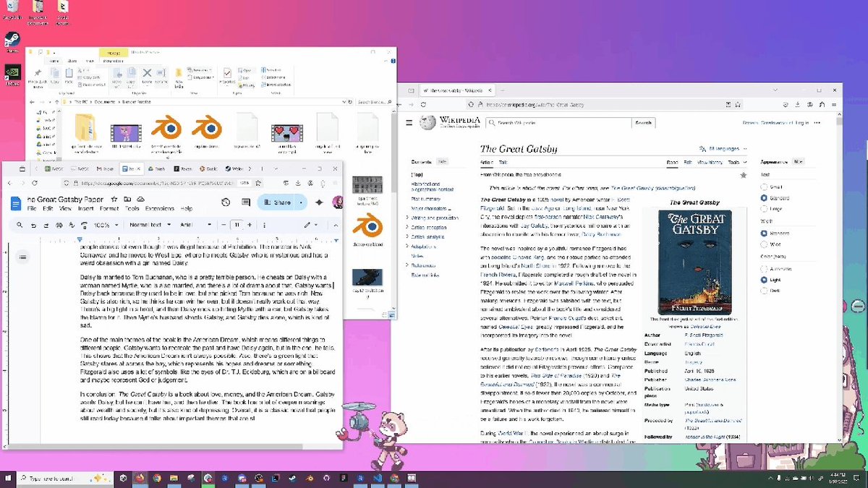Image resolution: width=868 pixels, height=488 pixels.
Task: Select Large text size on Wikipedia
Action: click(764, 208)
